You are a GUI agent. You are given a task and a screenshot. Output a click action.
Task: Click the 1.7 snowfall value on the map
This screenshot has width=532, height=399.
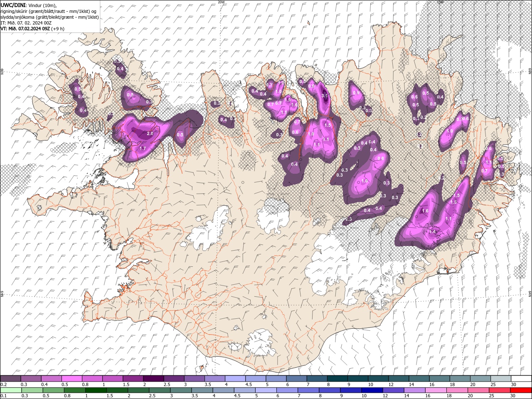143,148
